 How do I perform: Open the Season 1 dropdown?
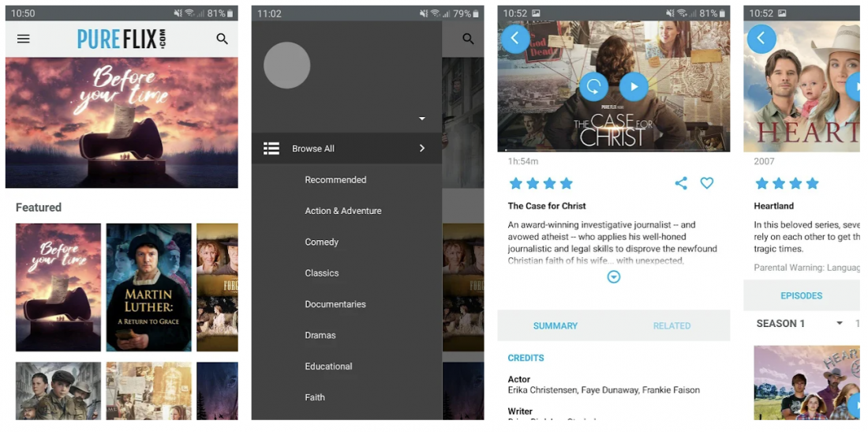[x=840, y=323]
